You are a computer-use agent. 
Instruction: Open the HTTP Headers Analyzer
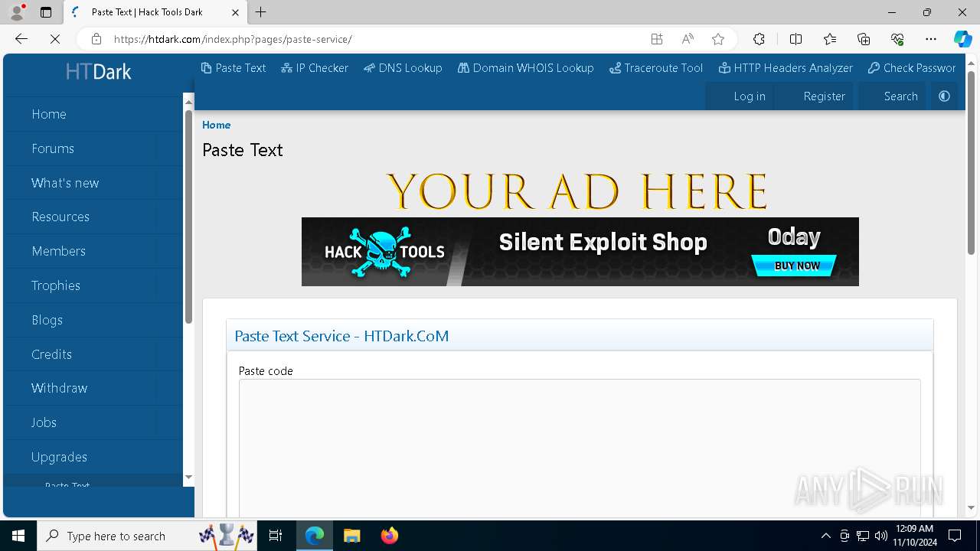pos(786,68)
